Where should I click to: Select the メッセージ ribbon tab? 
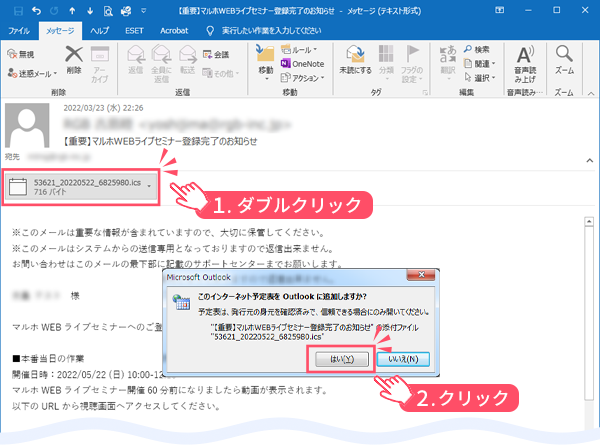[x=60, y=31]
